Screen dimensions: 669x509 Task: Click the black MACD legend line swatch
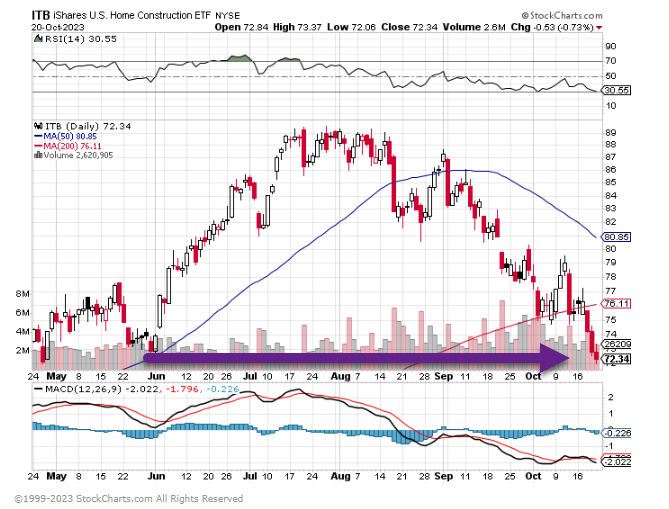tap(38, 389)
